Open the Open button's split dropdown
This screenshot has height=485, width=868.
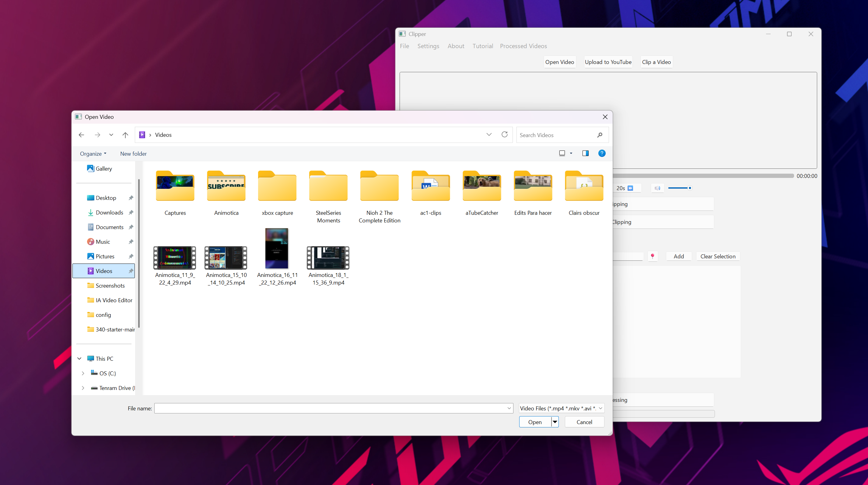tap(555, 422)
